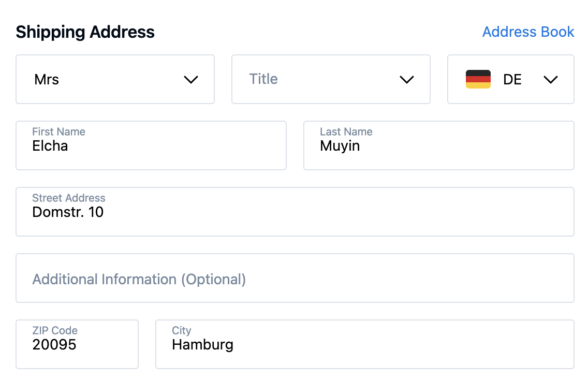Expand the Title dropdown
The image size is (588, 379).
pyautogui.click(x=330, y=79)
